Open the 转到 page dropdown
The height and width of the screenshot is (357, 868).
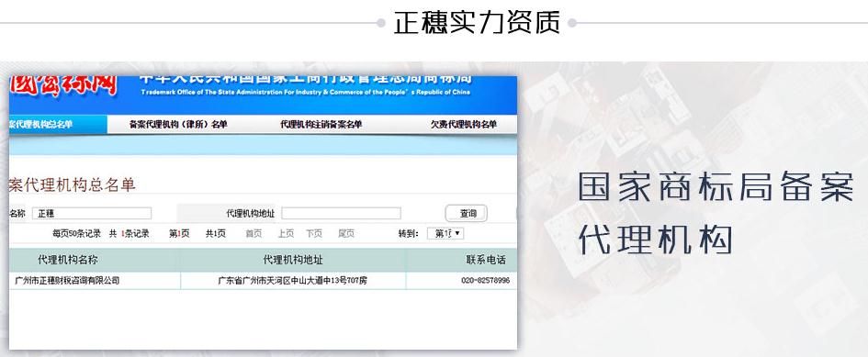coord(445,234)
